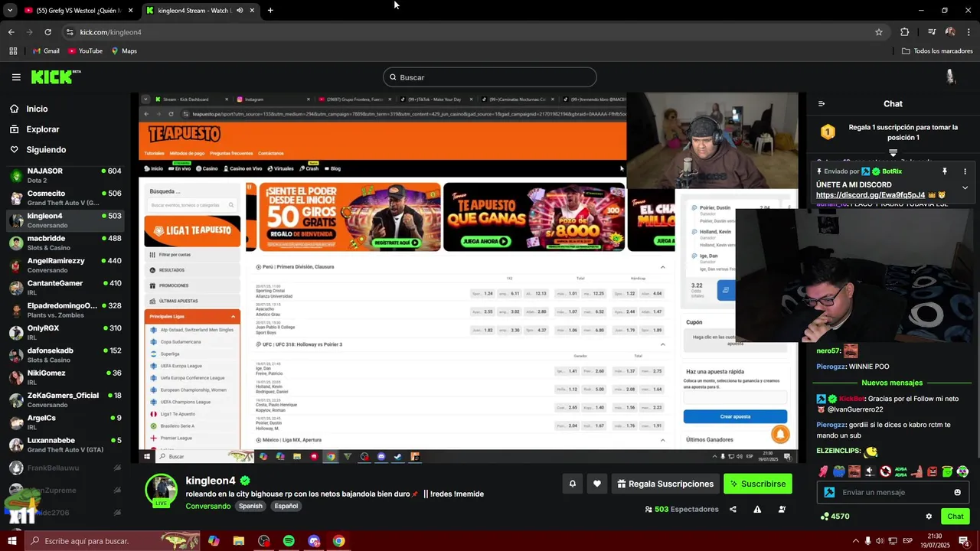Open Cosmecito channel in followed list
980x551 pixels.
pos(65,197)
